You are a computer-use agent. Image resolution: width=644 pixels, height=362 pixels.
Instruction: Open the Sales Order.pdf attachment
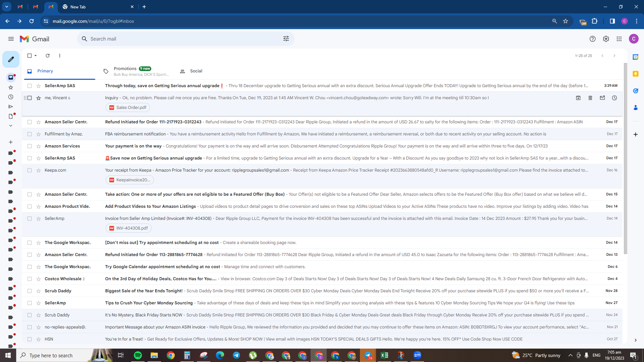(128, 108)
